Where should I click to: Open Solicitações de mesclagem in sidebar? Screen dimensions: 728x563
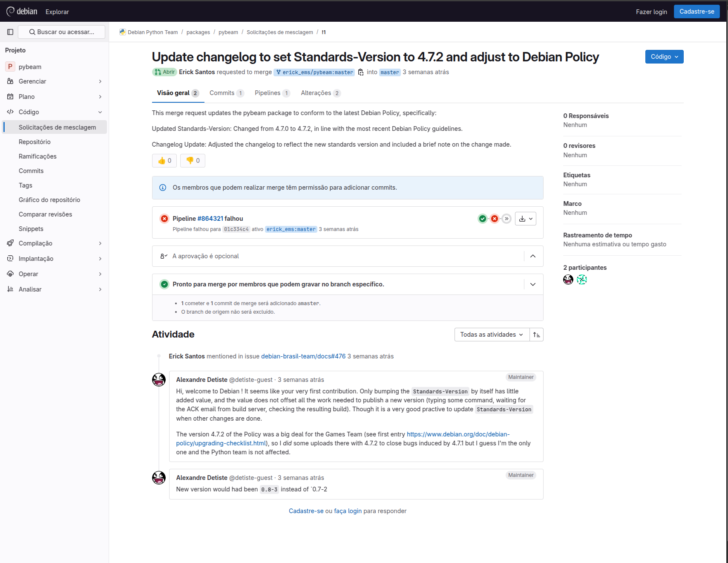click(55, 127)
